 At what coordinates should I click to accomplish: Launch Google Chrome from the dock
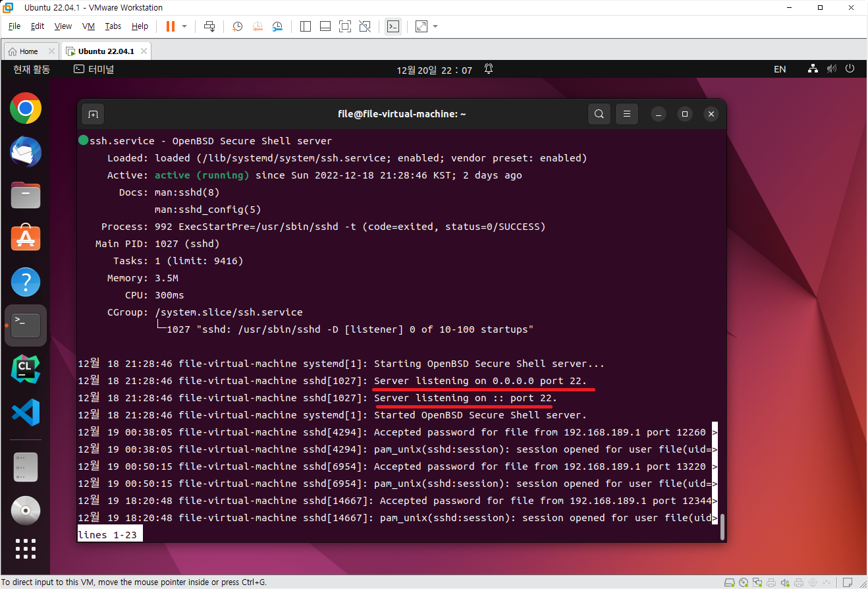[26, 109]
